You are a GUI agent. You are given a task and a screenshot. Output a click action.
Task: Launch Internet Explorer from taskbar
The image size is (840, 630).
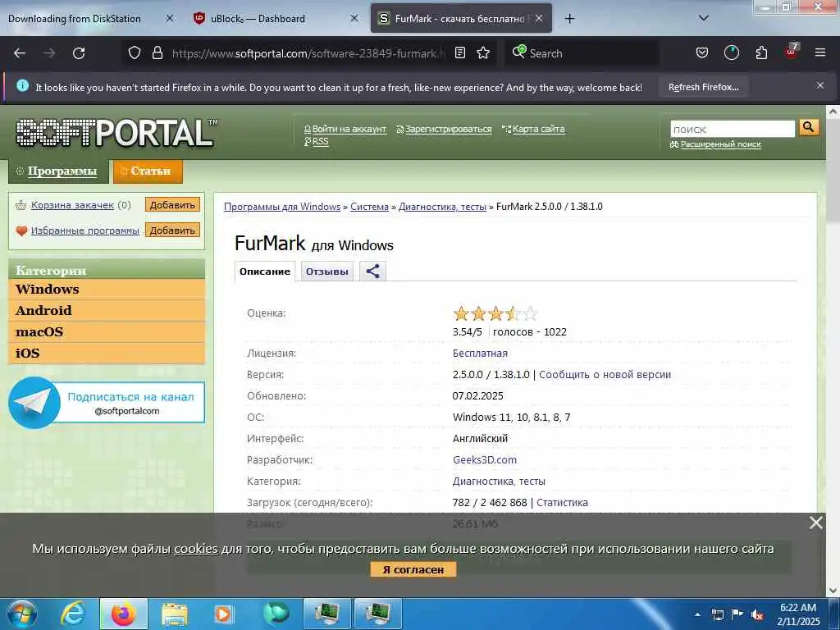coord(73,614)
